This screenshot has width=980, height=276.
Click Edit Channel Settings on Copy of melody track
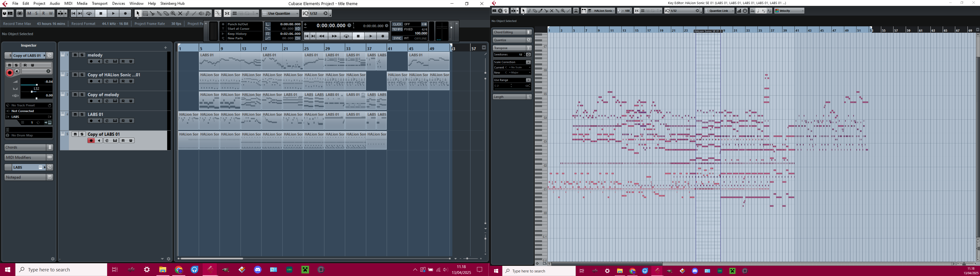coord(107,101)
